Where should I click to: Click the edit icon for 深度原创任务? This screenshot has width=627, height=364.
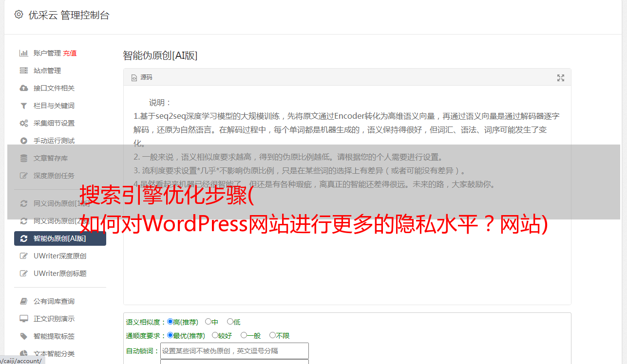point(23,176)
